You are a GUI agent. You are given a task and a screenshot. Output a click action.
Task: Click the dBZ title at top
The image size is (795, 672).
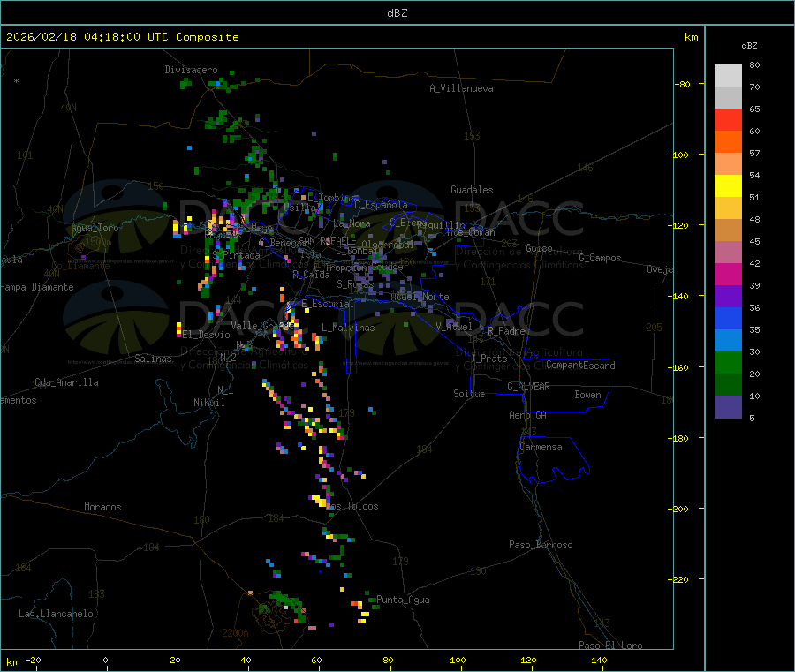[397, 13]
